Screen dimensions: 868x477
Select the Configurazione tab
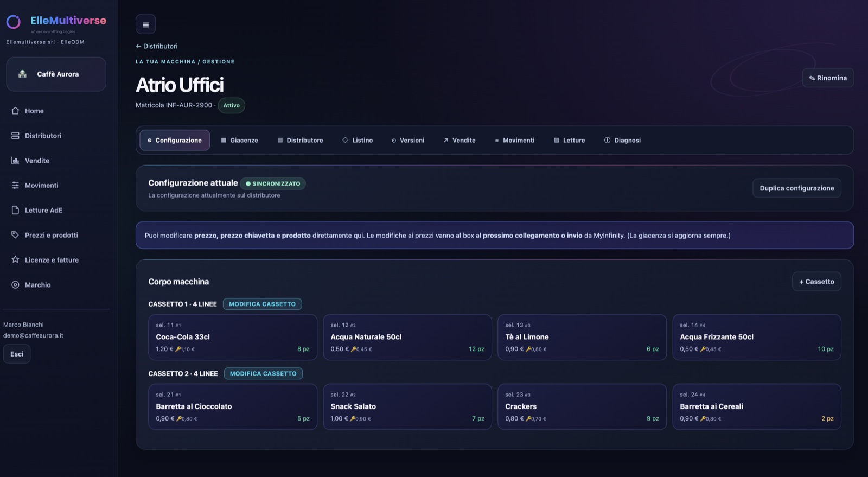click(x=175, y=140)
